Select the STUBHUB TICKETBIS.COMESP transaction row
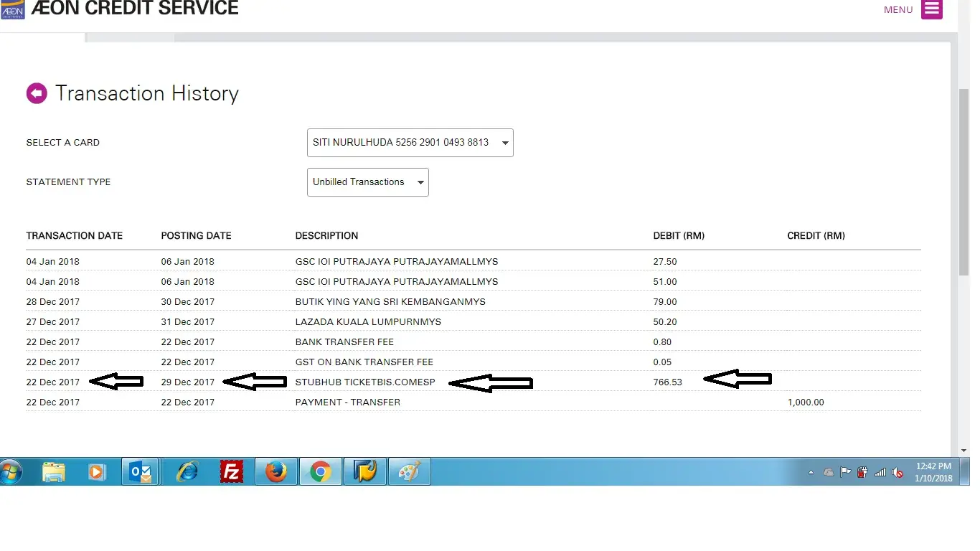The image size is (980, 551). [x=365, y=382]
